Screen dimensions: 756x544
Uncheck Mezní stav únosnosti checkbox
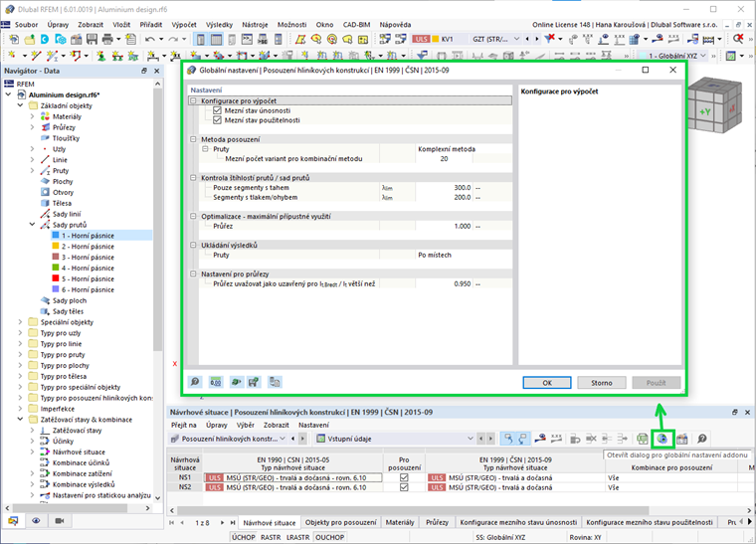pyautogui.click(x=217, y=110)
